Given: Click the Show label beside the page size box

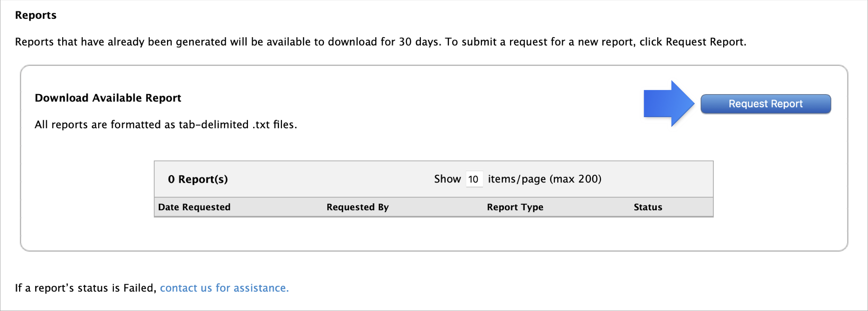Looking at the screenshot, I should (447, 179).
